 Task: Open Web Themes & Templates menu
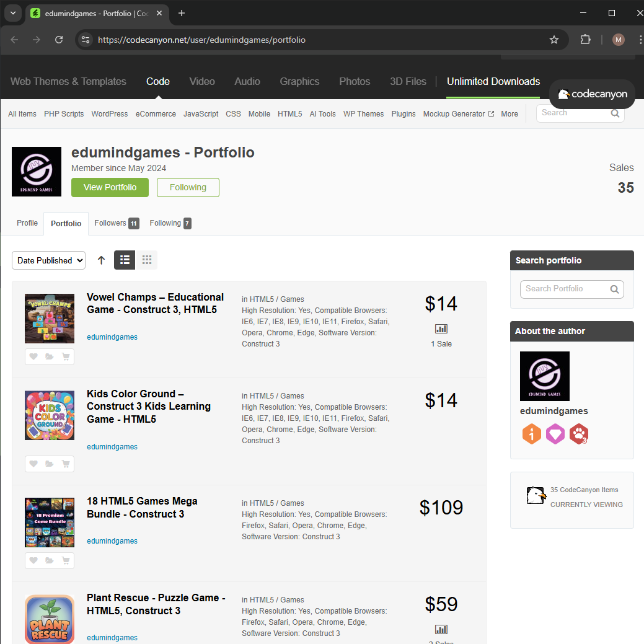coord(68,81)
